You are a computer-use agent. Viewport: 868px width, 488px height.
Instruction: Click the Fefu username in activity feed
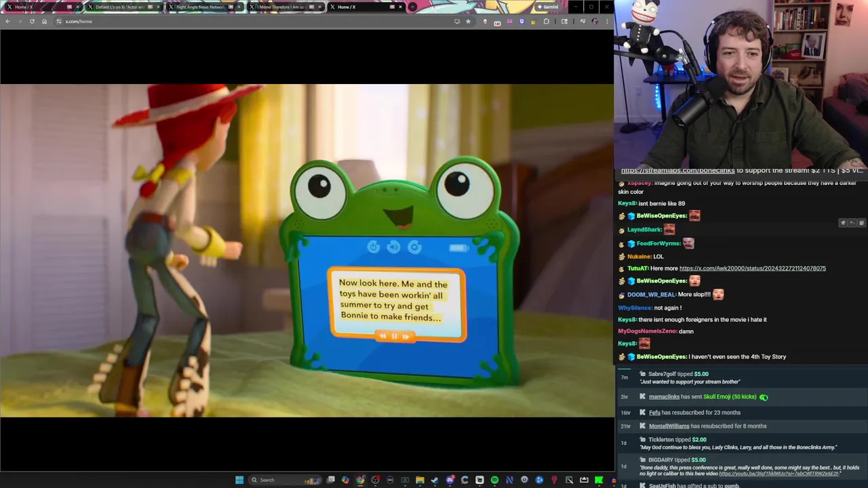pos(654,413)
